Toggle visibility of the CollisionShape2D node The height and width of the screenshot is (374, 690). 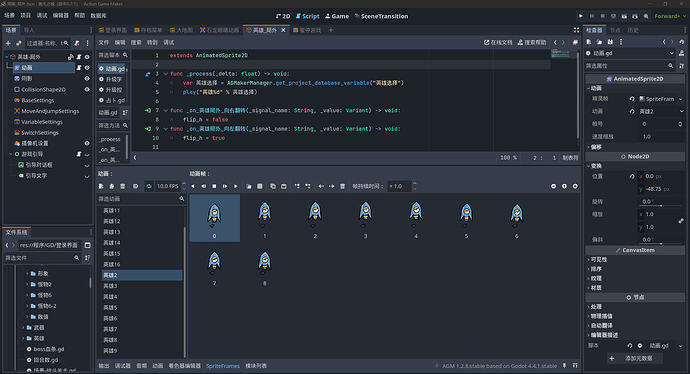pyautogui.click(x=87, y=89)
